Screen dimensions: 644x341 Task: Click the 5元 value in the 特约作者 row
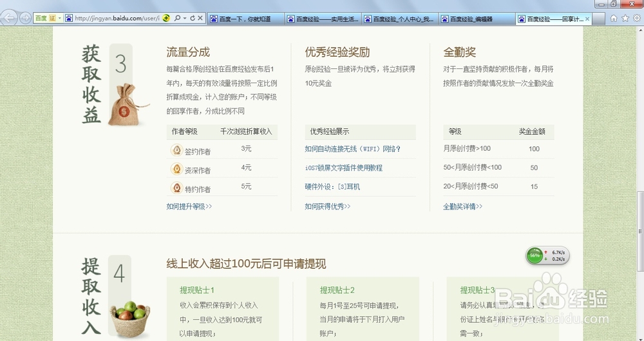[246, 186]
